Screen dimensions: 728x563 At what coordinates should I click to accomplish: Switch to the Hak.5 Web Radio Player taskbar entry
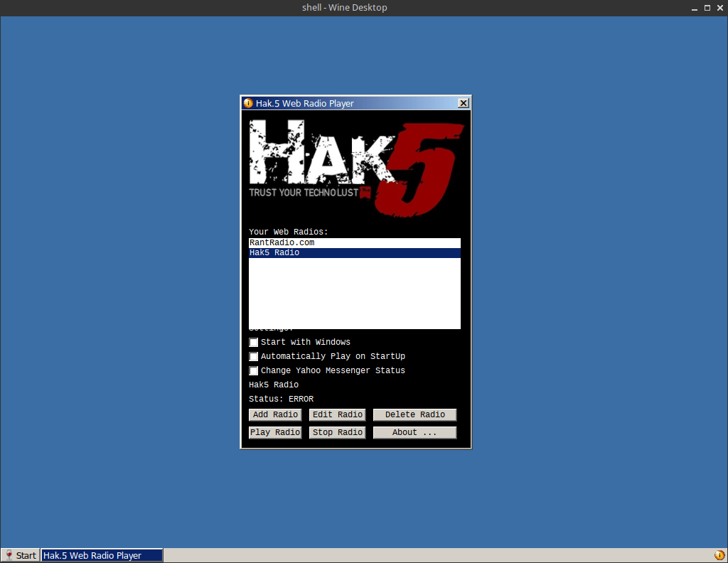click(101, 554)
